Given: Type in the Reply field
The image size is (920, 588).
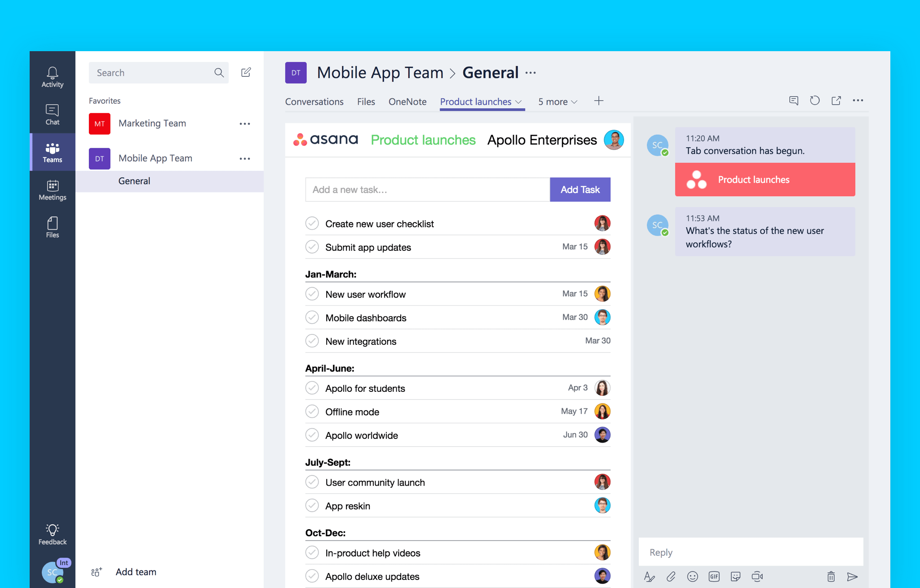Looking at the screenshot, I should click(x=750, y=552).
